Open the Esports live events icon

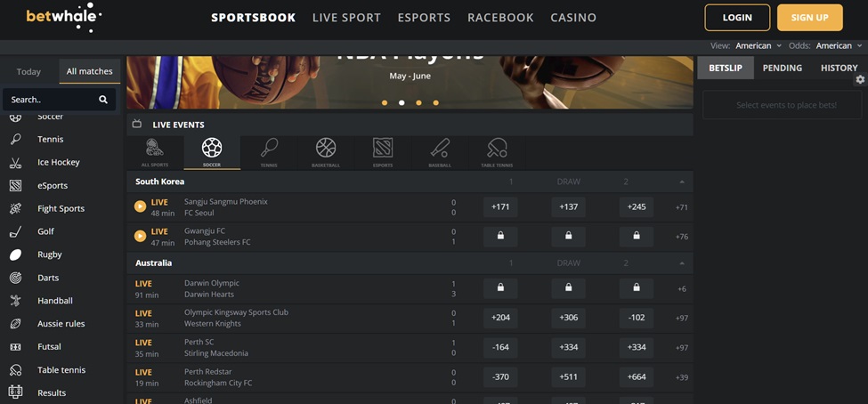pos(382,151)
